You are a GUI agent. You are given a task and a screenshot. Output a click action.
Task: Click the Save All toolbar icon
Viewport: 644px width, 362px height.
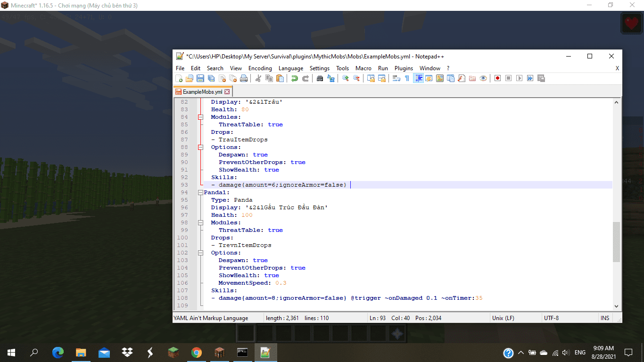211,78
